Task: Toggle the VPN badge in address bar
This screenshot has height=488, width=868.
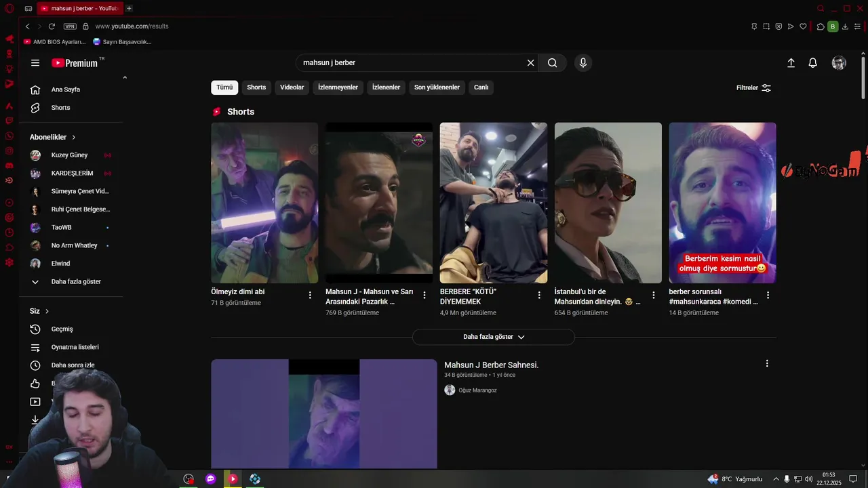Action: click(x=70, y=26)
